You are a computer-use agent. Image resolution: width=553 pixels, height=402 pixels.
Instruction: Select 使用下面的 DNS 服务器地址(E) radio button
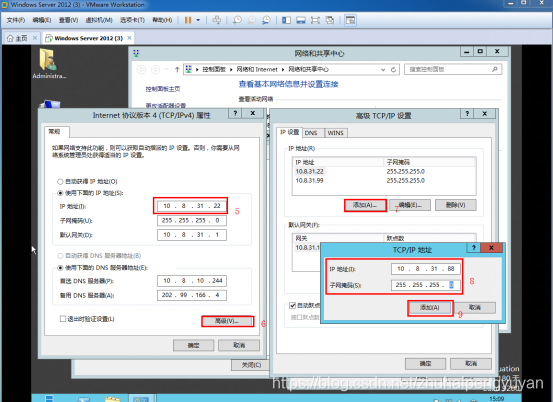(60, 268)
